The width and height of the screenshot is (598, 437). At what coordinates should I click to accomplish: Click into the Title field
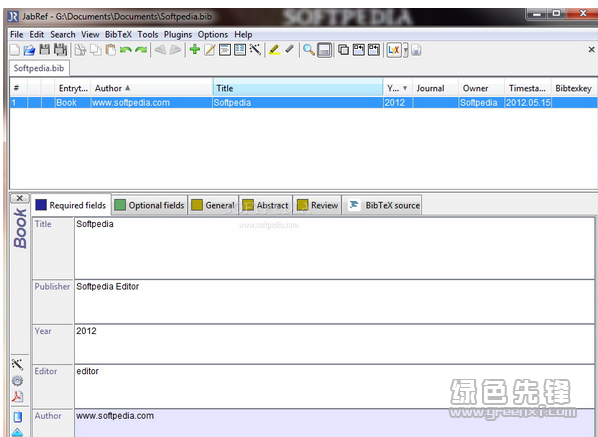[334, 248]
